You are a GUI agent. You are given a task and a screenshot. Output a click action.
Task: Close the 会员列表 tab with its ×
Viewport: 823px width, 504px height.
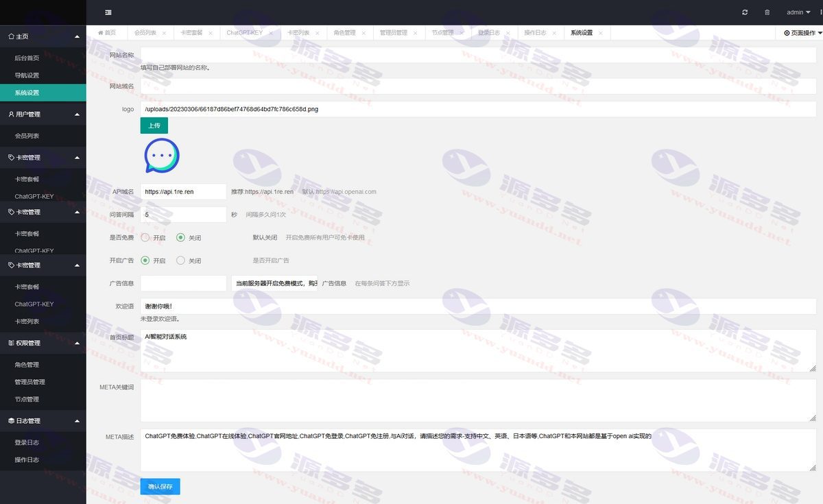click(164, 33)
